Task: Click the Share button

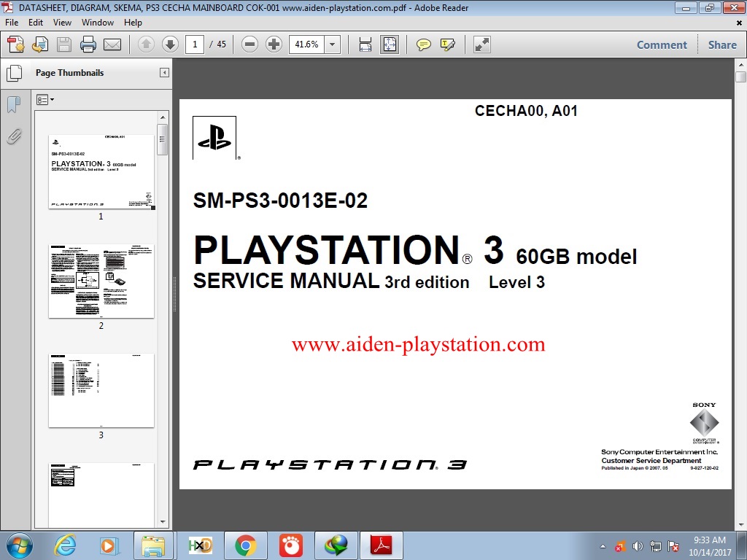Action: point(721,44)
